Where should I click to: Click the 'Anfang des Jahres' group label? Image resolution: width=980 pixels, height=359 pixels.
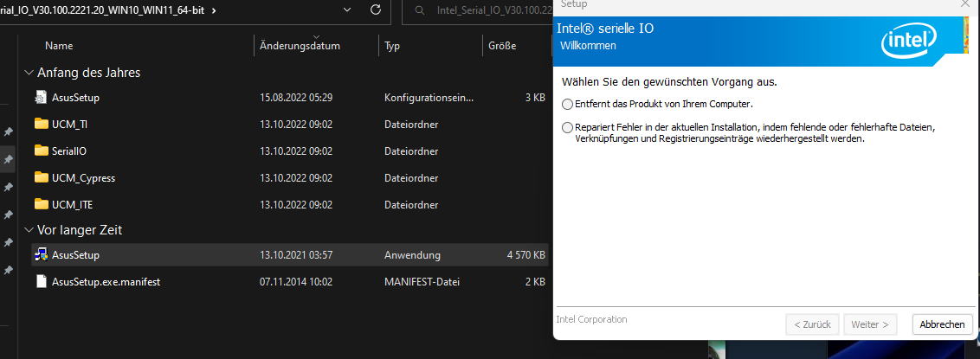click(89, 73)
